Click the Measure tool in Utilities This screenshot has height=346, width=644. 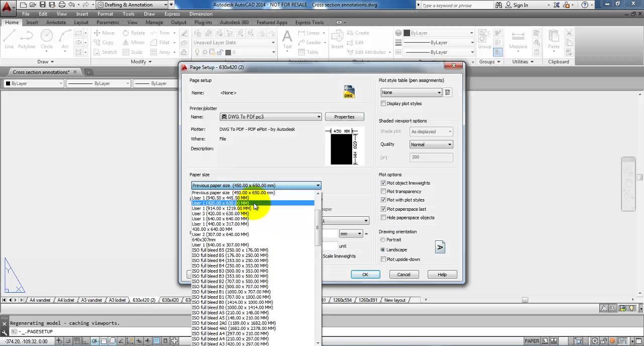click(x=518, y=39)
